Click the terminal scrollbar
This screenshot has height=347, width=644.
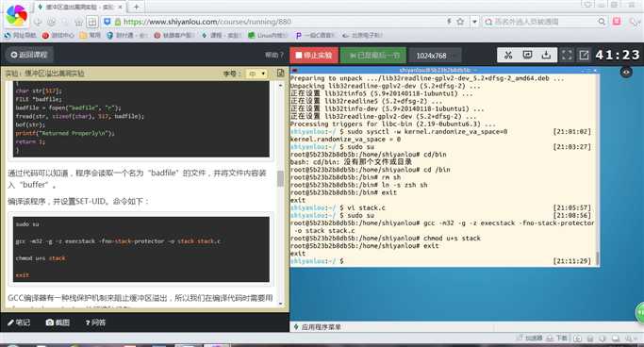(x=597, y=258)
